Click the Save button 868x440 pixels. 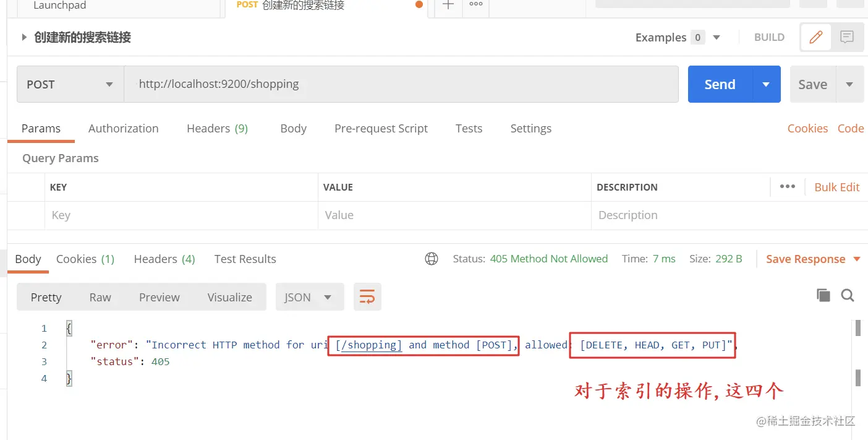(x=813, y=84)
